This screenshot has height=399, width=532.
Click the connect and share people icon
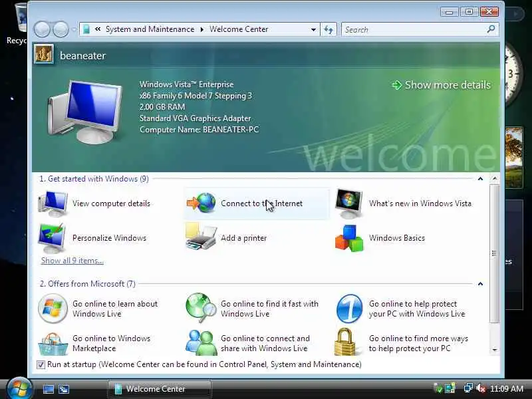(x=201, y=342)
